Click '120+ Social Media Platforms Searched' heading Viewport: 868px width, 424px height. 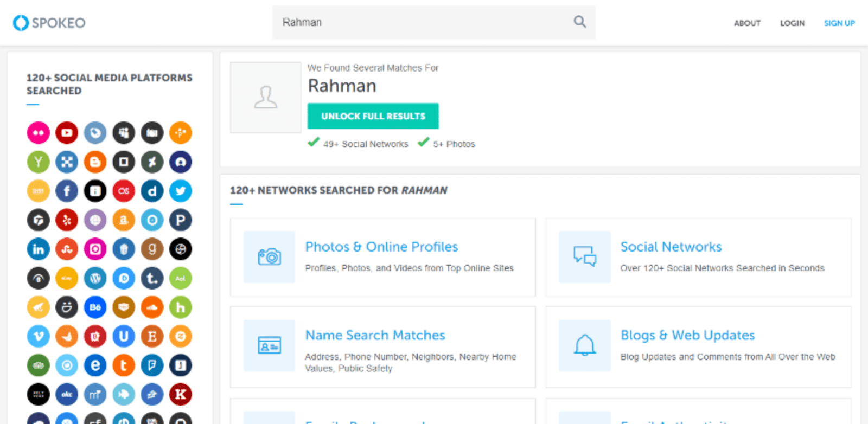pos(110,84)
